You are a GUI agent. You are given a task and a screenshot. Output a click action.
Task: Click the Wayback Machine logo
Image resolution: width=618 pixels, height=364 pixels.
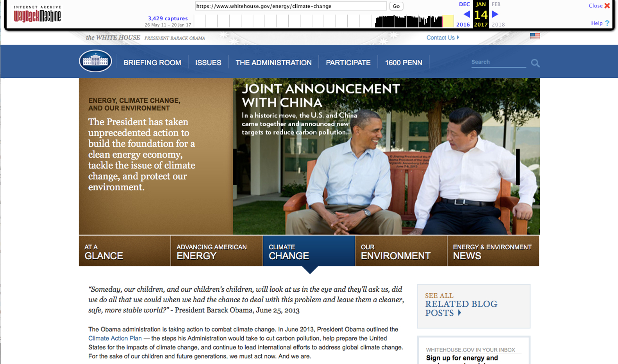37,14
